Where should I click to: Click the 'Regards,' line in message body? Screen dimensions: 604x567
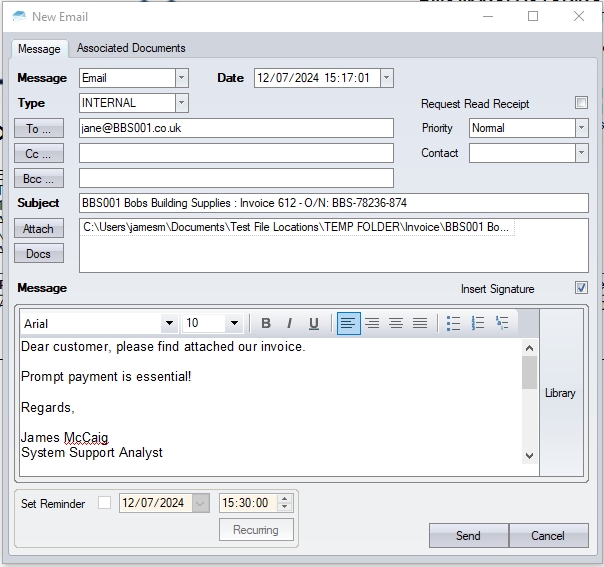click(x=48, y=407)
